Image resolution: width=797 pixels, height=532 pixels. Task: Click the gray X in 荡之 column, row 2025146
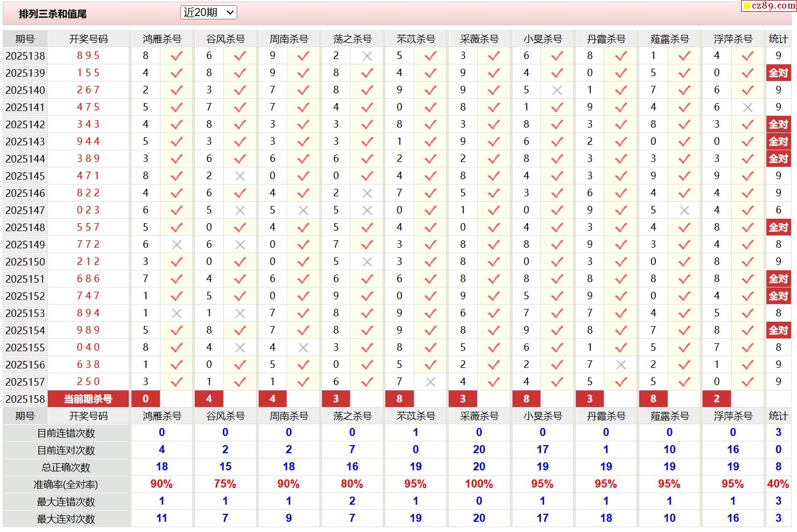coord(367,193)
